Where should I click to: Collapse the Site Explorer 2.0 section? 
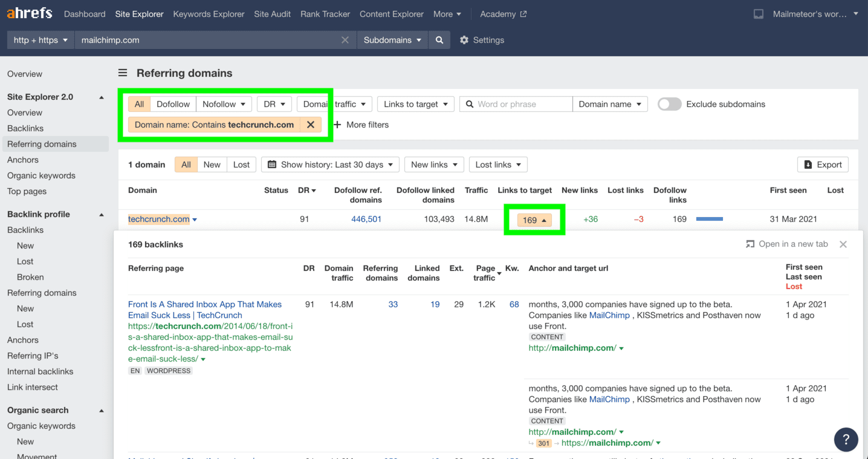tap(102, 97)
